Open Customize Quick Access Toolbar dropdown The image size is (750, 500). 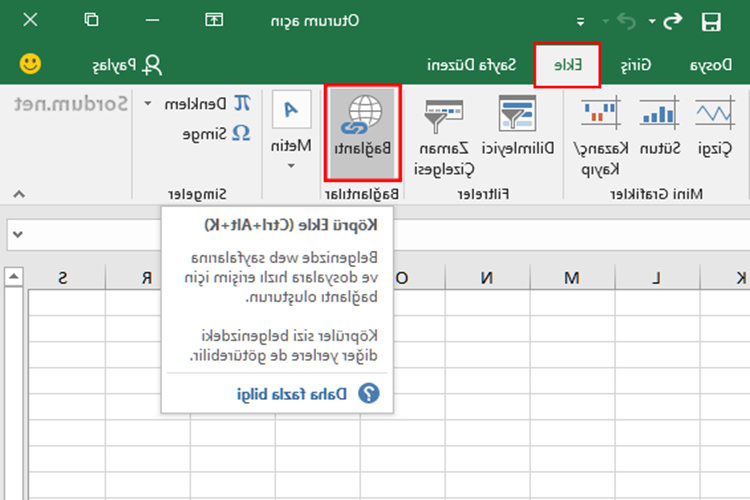point(580,22)
